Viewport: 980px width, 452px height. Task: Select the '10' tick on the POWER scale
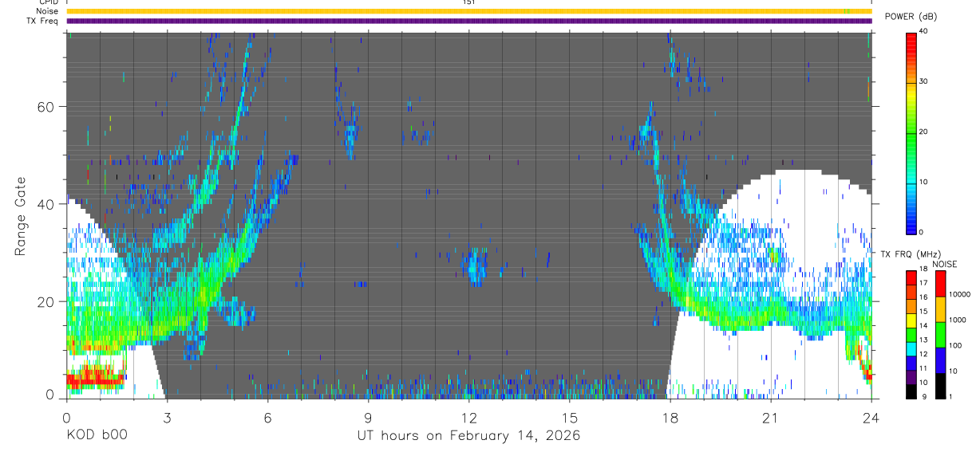(x=923, y=182)
